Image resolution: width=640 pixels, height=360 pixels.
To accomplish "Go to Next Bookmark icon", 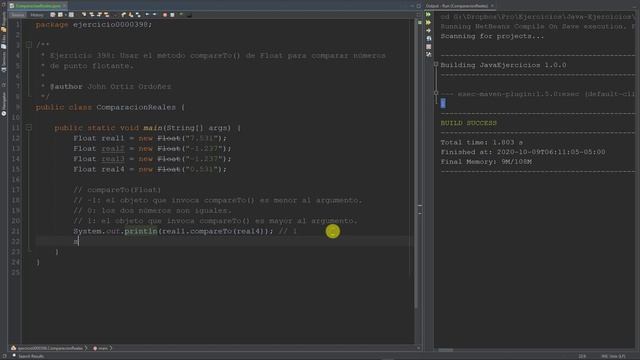I will pos(131,15).
